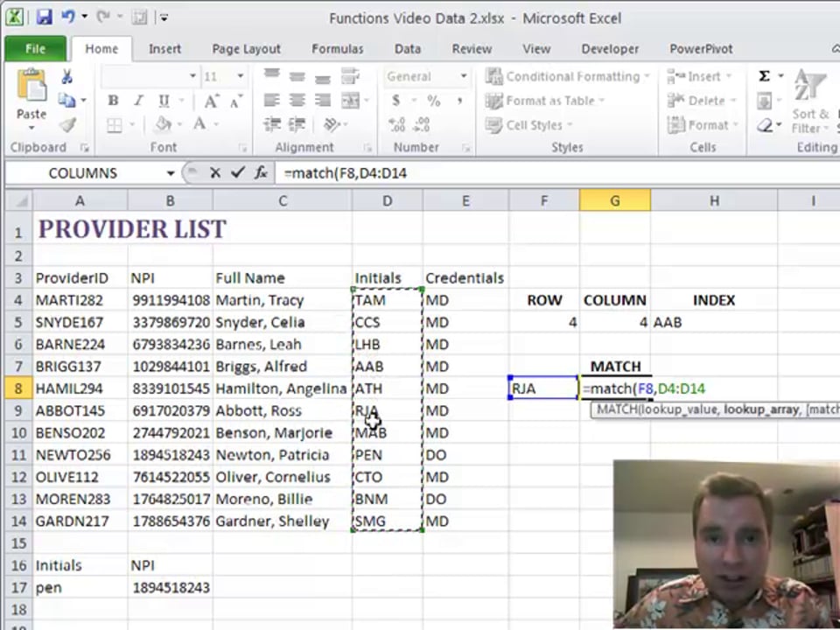Select Align Text Right icon
Viewport: 840px width, 630px height.
point(322,100)
